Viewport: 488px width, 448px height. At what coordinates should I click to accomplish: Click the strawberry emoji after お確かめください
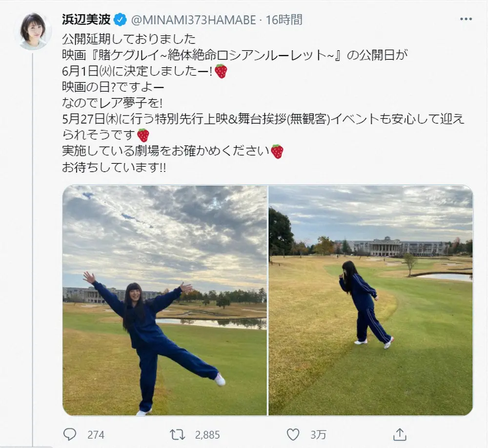pyautogui.click(x=277, y=151)
